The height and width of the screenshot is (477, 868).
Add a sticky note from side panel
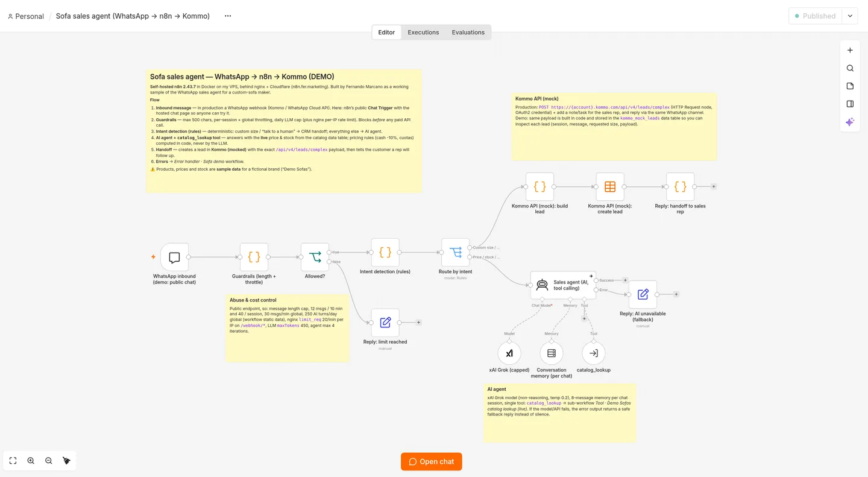pos(850,86)
